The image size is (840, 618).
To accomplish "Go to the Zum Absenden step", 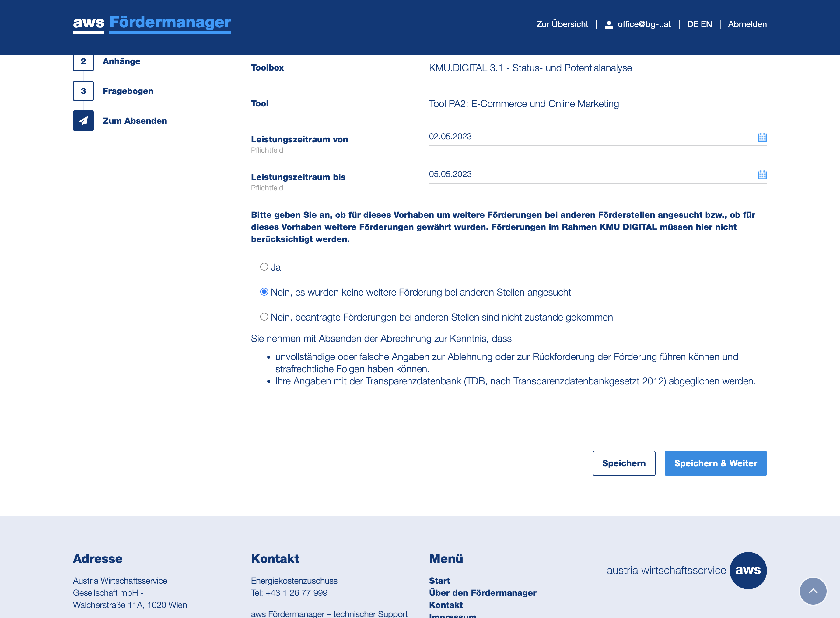I will point(135,121).
